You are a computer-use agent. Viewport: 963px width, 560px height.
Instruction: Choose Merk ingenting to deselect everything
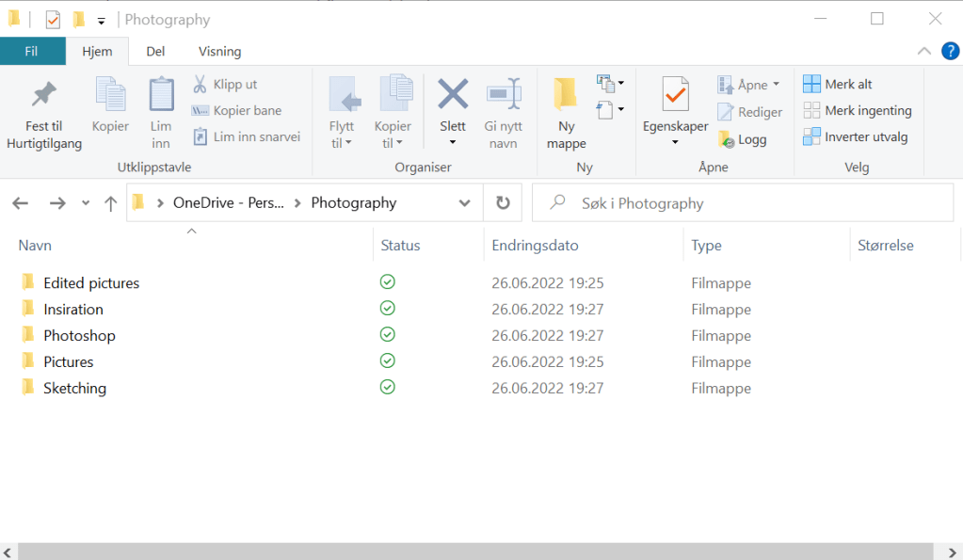tap(857, 110)
